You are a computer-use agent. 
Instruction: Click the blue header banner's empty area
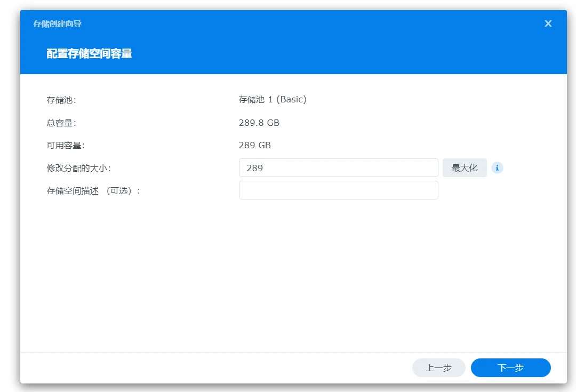(347, 53)
